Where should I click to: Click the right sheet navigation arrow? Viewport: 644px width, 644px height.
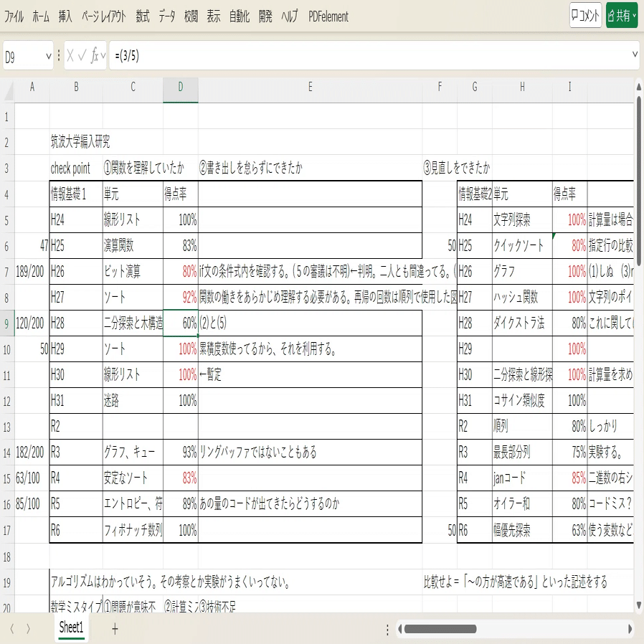tap(27, 628)
